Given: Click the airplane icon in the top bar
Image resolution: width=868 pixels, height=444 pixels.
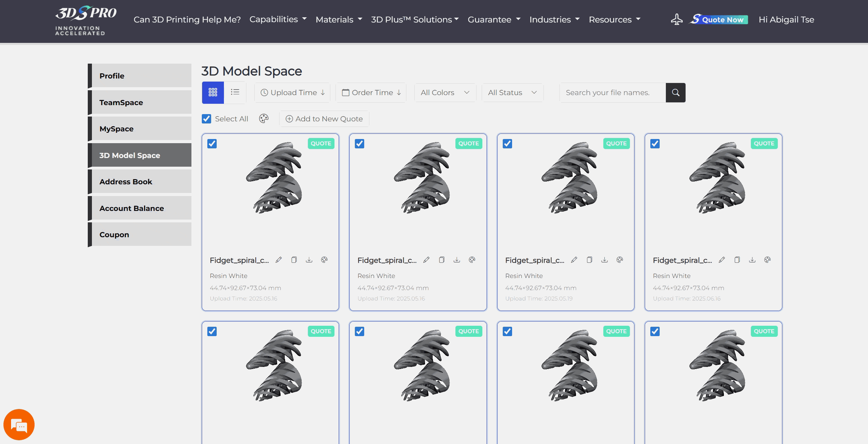Looking at the screenshot, I should (x=677, y=19).
